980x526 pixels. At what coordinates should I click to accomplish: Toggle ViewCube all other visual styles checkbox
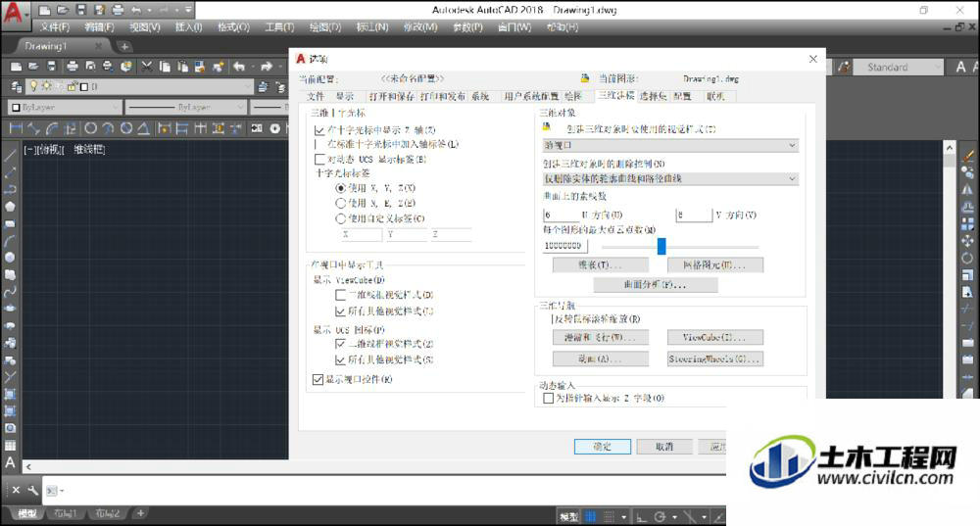(x=341, y=311)
